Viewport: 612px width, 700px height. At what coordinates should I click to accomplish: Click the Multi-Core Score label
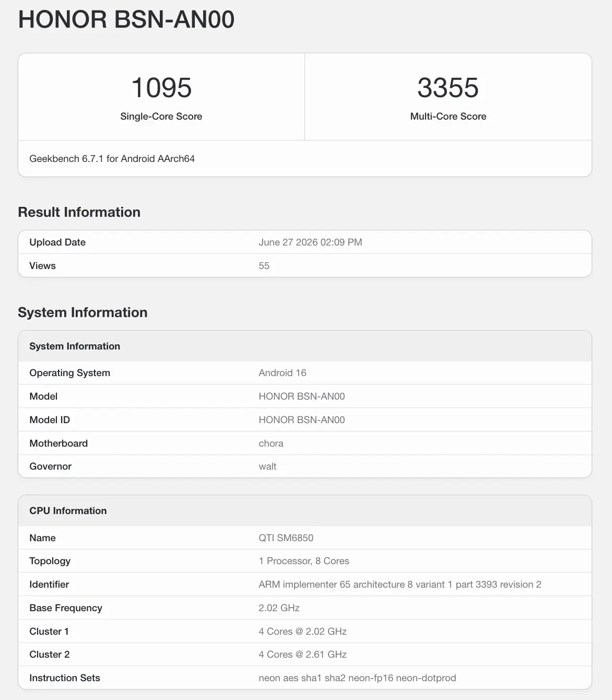click(448, 116)
